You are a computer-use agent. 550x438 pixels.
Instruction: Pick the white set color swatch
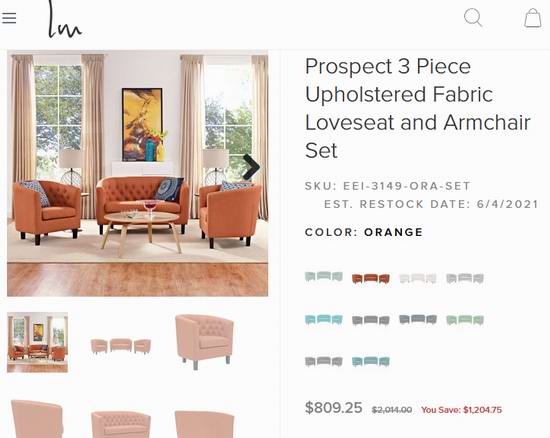tap(418, 279)
